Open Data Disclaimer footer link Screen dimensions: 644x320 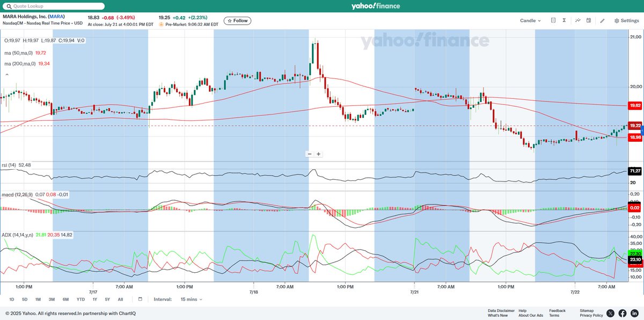[x=501, y=310]
